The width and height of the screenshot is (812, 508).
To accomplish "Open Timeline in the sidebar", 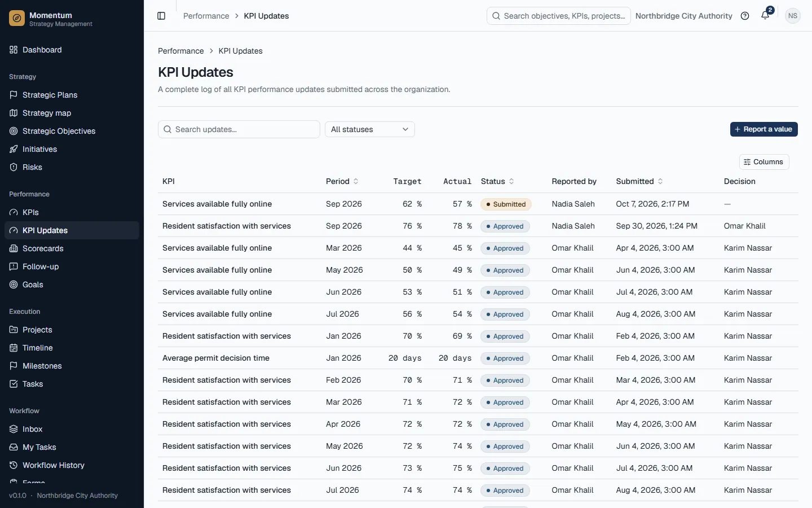I will (x=72, y=348).
